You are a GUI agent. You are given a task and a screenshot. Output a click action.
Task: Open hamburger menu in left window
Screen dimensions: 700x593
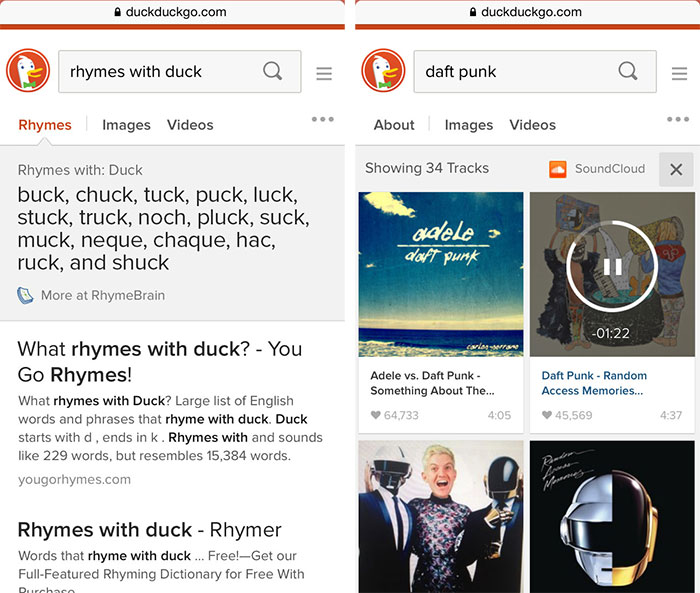coord(324,73)
